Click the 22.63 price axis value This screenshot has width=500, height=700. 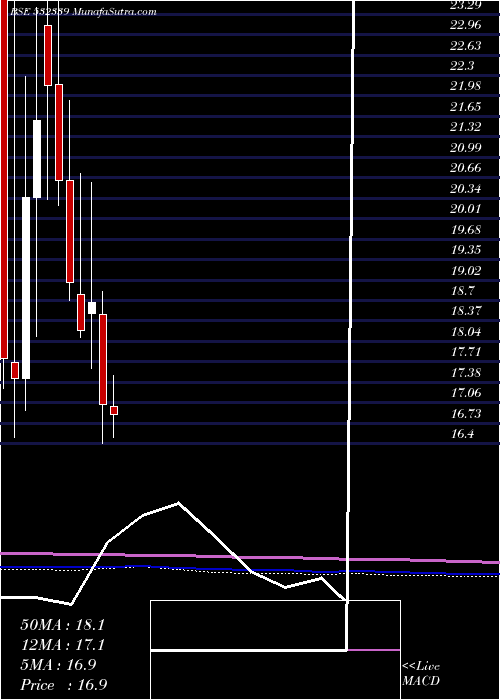[x=466, y=46]
